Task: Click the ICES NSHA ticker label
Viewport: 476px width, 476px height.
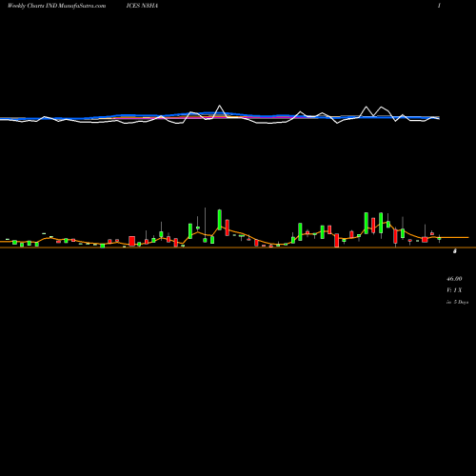Action: pyautogui.click(x=142, y=6)
